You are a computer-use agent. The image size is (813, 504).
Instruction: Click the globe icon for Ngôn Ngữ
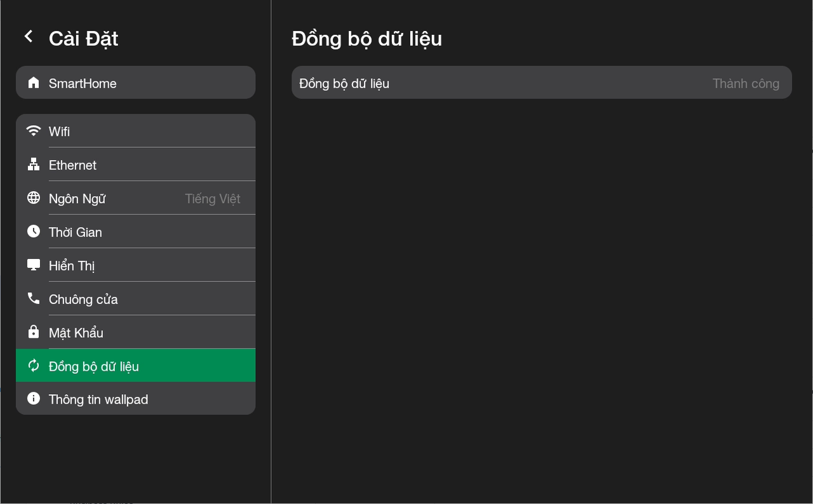coord(34,198)
